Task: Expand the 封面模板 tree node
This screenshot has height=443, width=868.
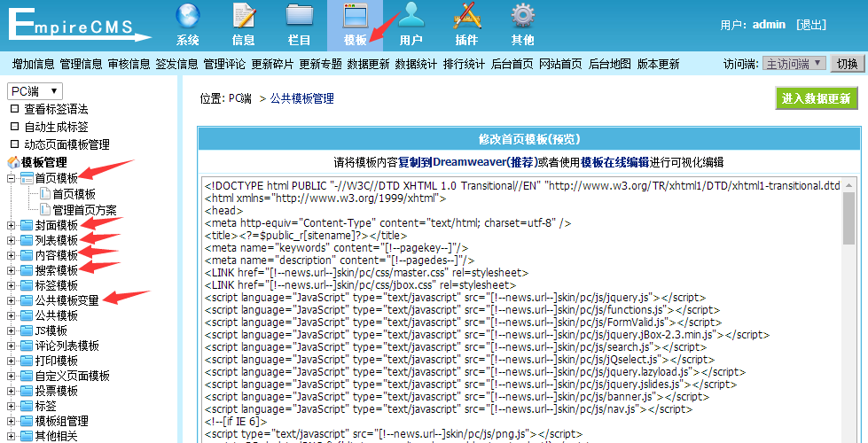Action: (11, 225)
